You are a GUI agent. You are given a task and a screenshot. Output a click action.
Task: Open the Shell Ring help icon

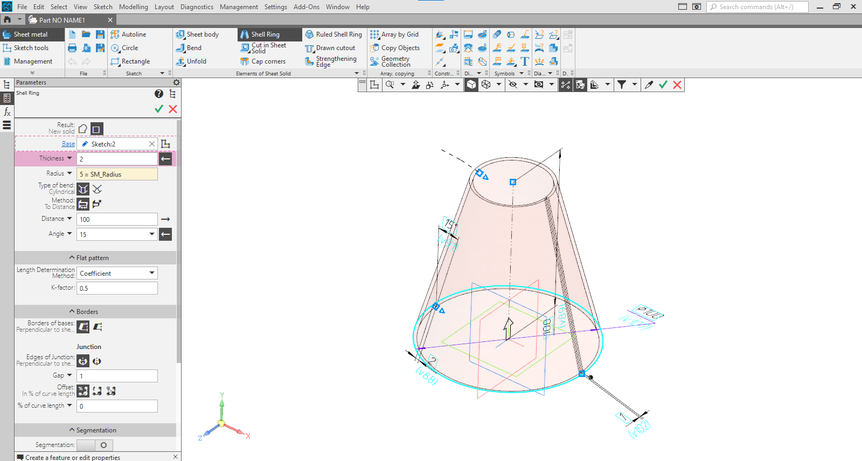(159, 94)
